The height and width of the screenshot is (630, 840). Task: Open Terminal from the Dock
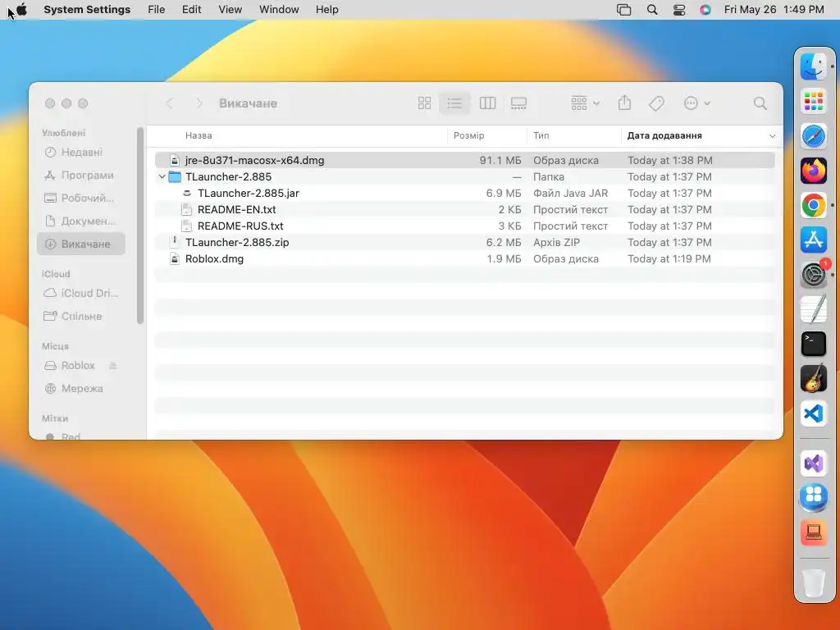(x=814, y=344)
